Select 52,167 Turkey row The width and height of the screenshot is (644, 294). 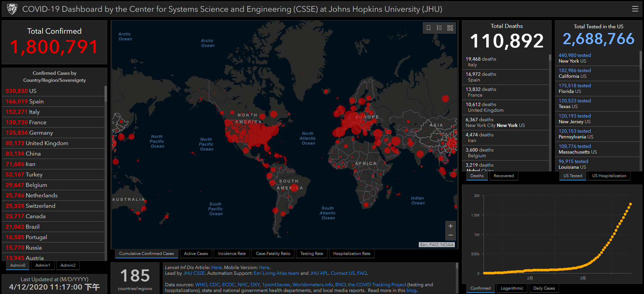click(53, 174)
